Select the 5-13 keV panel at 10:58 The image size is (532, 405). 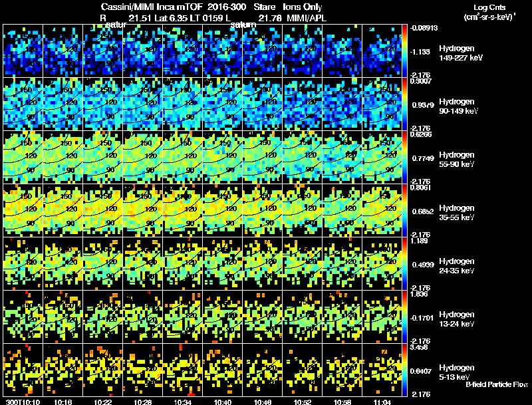click(342, 370)
